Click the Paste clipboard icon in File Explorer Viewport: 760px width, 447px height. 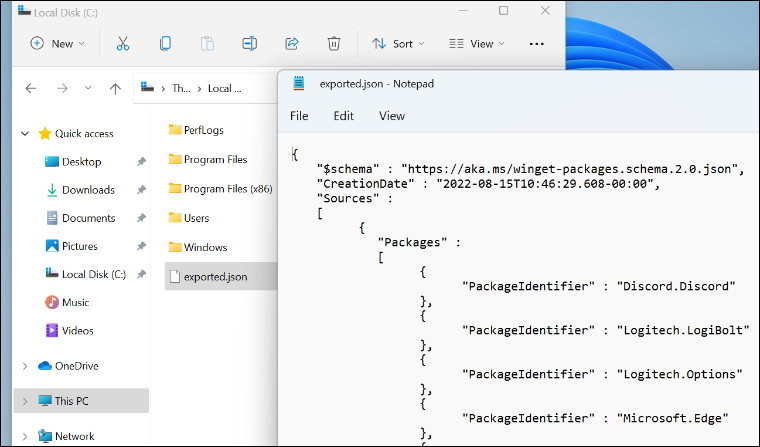click(x=207, y=44)
